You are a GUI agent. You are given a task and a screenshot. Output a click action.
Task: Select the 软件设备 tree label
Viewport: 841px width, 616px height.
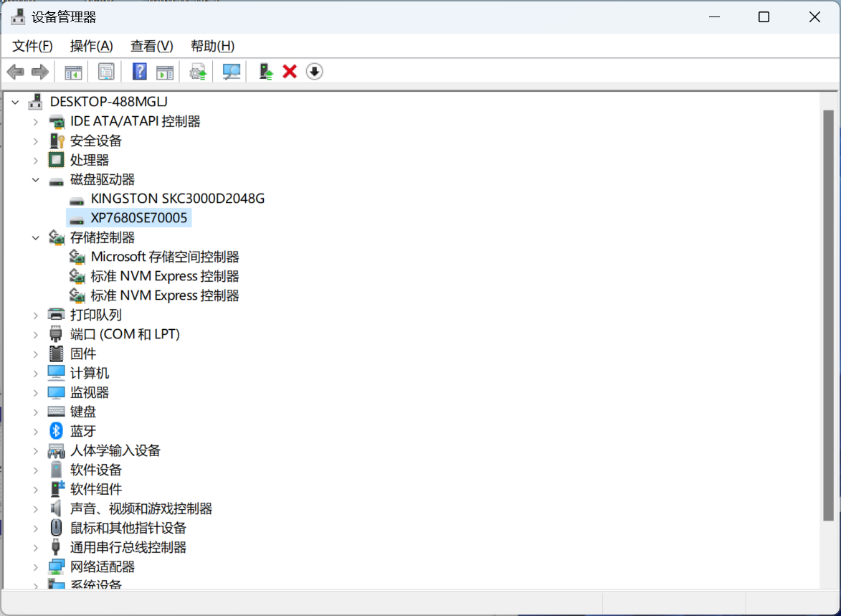click(x=96, y=470)
